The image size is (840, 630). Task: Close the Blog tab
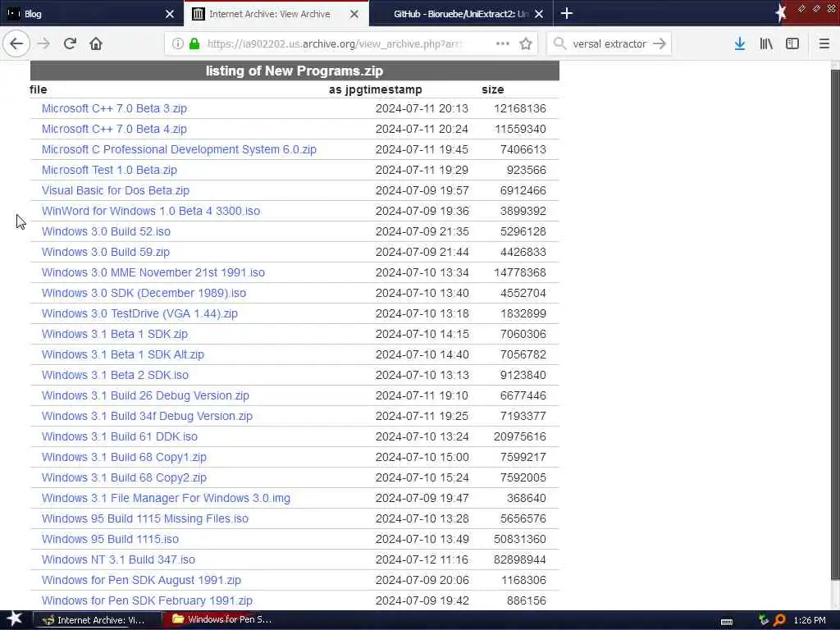tap(170, 14)
